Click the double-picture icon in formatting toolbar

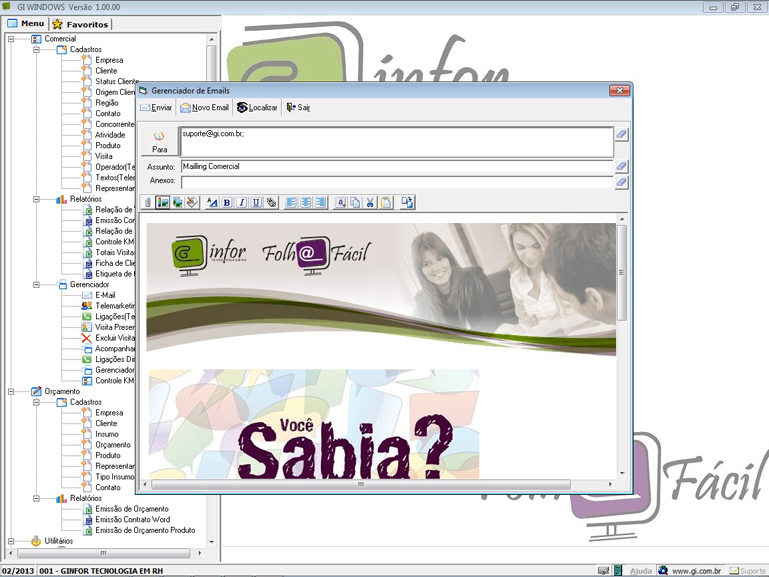pyautogui.click(x=178, y=202)
